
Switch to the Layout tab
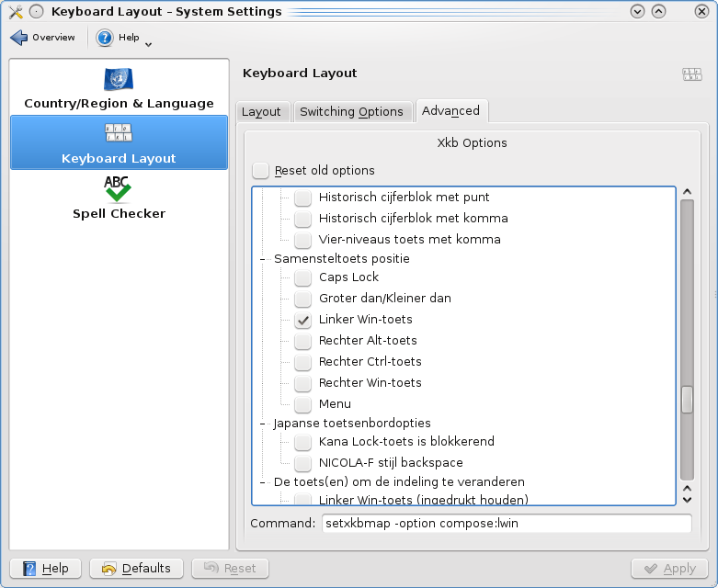coord(263,112)
